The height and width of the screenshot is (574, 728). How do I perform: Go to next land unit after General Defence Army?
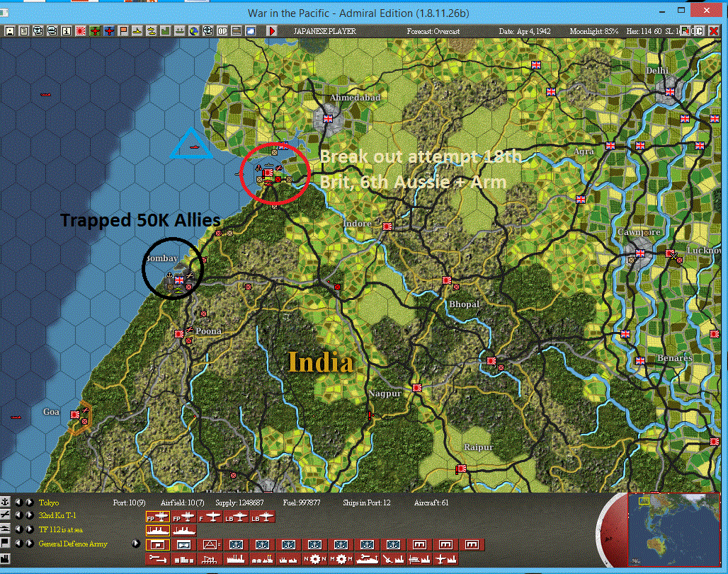click(30, 544)
